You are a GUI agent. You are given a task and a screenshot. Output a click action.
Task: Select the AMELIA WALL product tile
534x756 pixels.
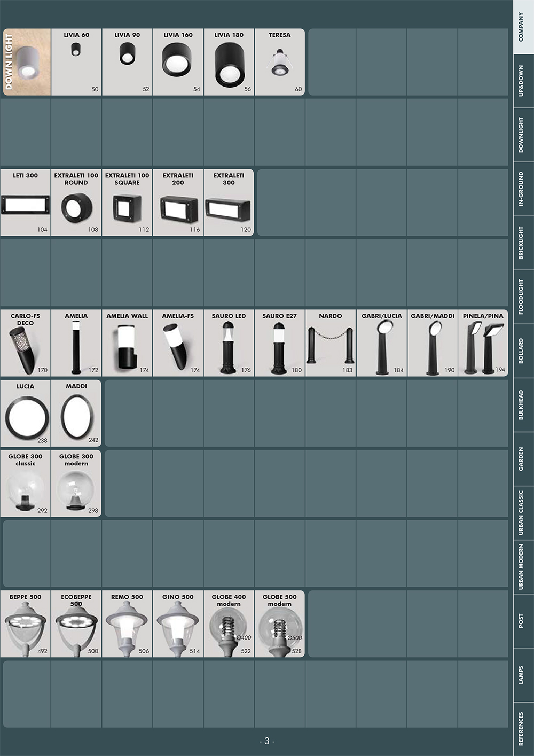127,343
